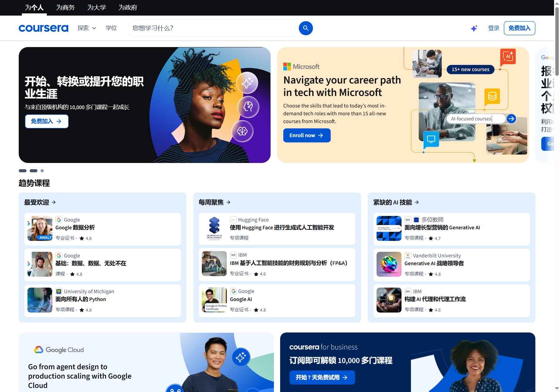Viewport: 560px width, 392px height.
Task: Click 开始 7 天免费试用 button
Action: click(x=322, y=377)
